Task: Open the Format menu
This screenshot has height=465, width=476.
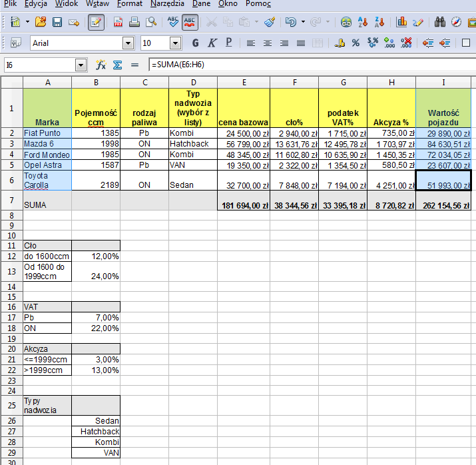Action: (130, 3)
